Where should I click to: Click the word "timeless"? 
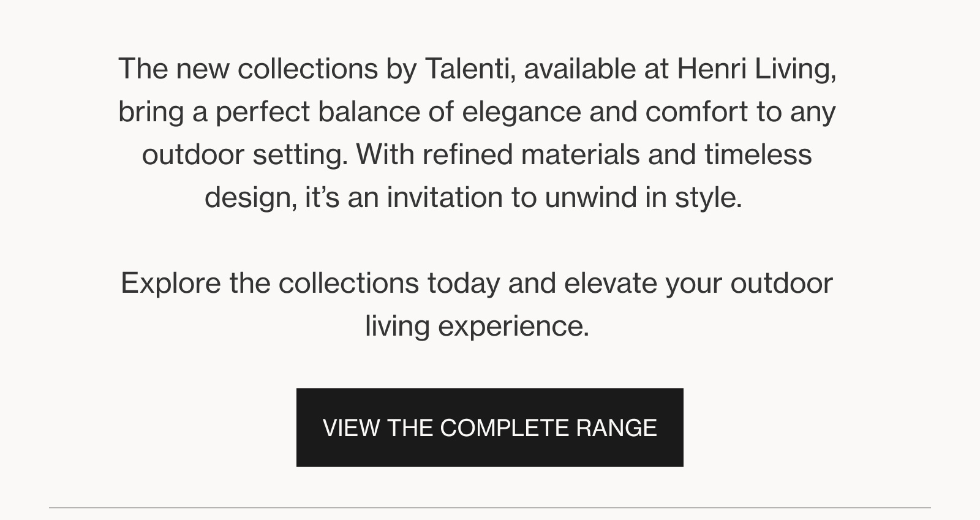(x=758, y=154)
